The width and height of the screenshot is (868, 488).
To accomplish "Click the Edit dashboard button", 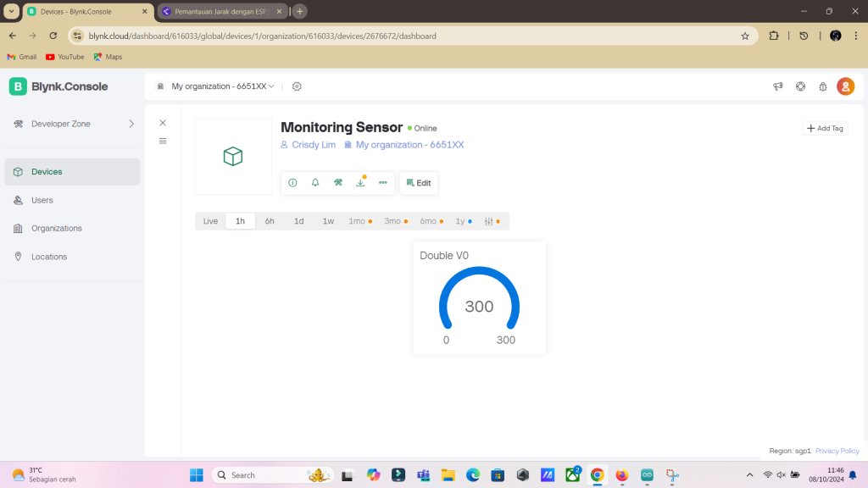I will [x=419, y=183].
